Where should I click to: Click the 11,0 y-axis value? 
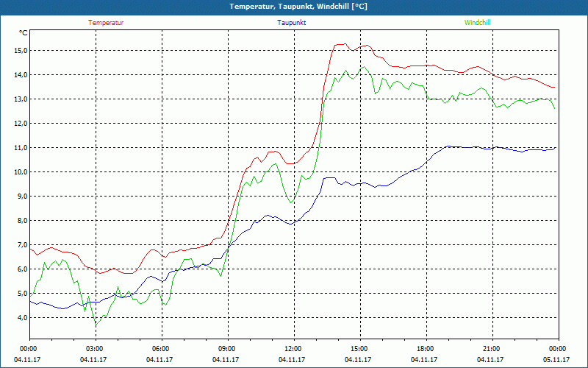coord(21,148)
